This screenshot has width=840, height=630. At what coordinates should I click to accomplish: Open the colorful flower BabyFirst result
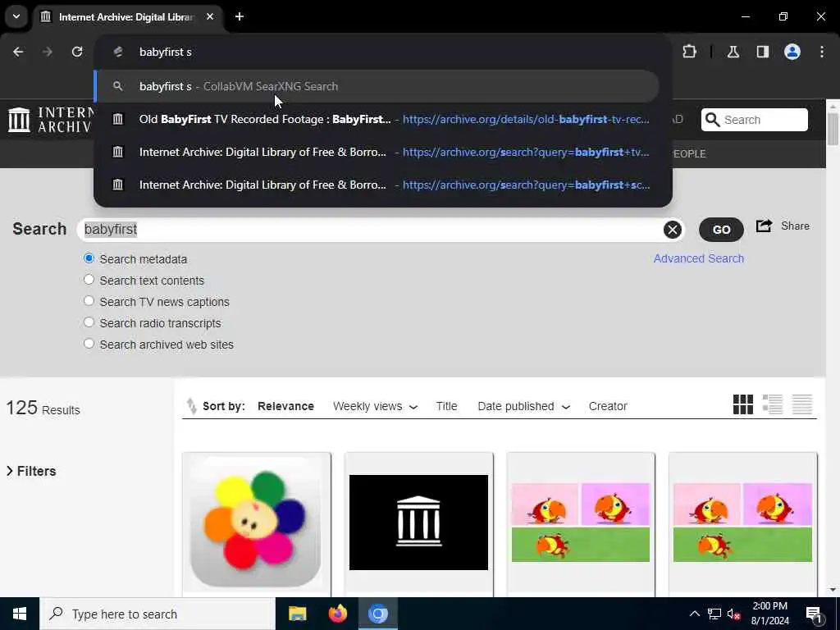click(x=257, y=524)
